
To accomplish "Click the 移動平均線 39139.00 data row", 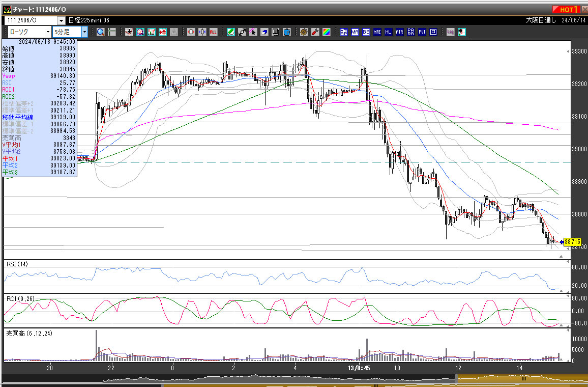I will pos(39,117).
